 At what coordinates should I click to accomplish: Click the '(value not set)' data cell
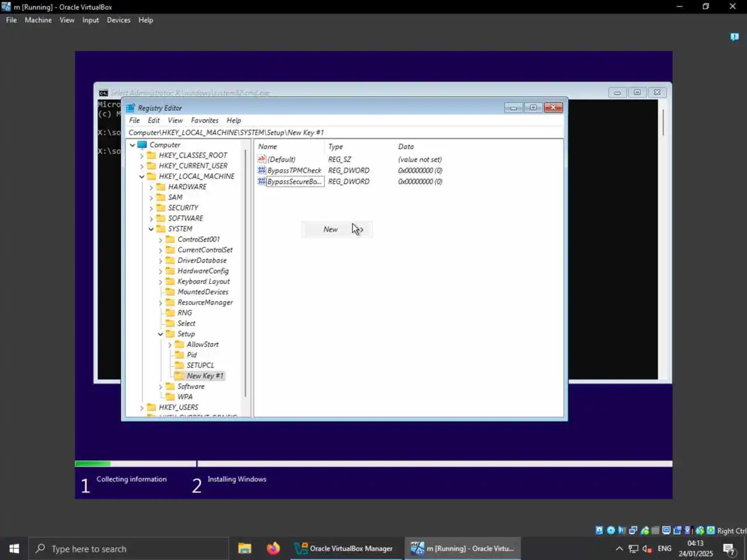click(420, 159)
